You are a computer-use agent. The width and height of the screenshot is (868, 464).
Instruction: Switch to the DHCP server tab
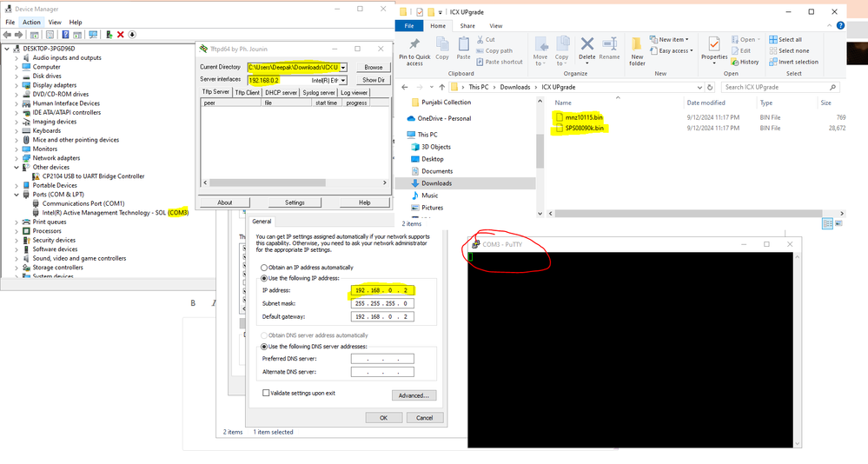click(281, 92)
